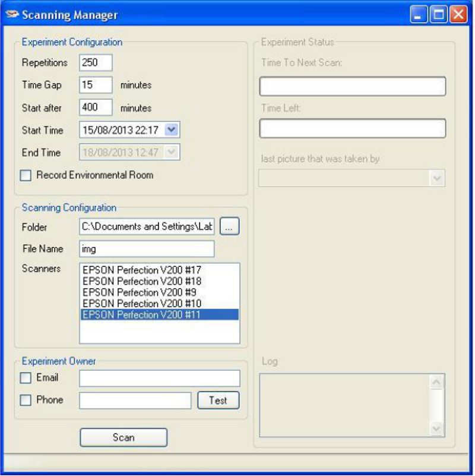This screenshot has width=475, height=476.
Task: Click the Repetitions field showing 250
Action: [x=96, y=62]
